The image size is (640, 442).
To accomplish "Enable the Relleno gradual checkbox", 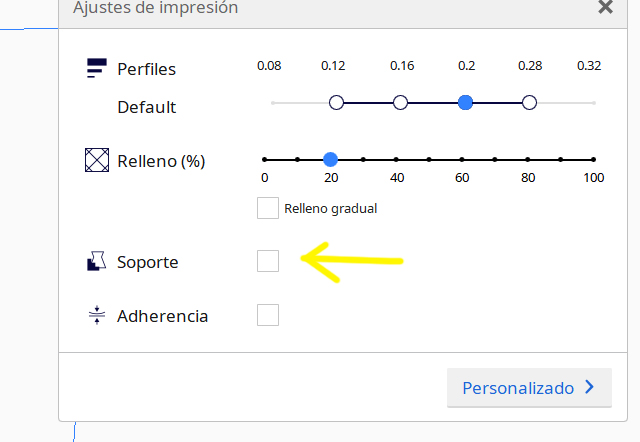I will point(268,208).
